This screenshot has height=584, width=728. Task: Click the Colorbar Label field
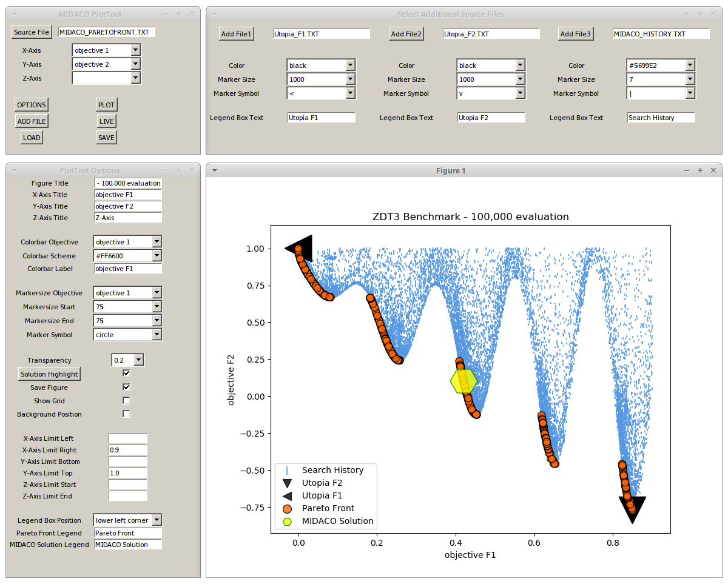click(128, 269)
